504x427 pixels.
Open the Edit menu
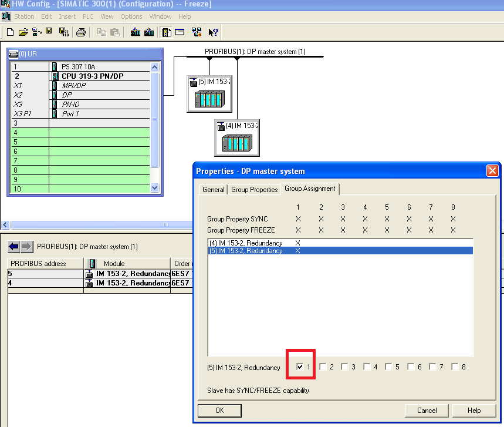tap(46, 16)
